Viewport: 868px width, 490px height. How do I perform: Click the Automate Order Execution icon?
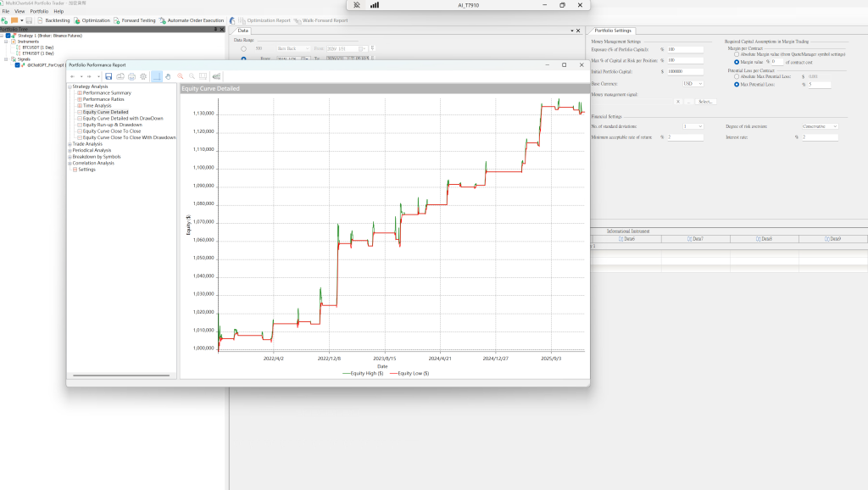click(x=162, y=19)
